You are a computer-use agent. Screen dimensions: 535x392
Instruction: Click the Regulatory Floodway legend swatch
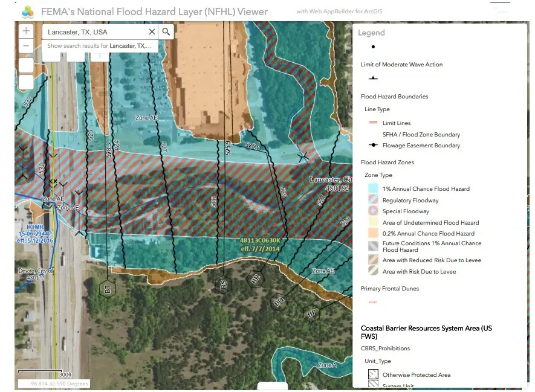[x=373, y=200]
